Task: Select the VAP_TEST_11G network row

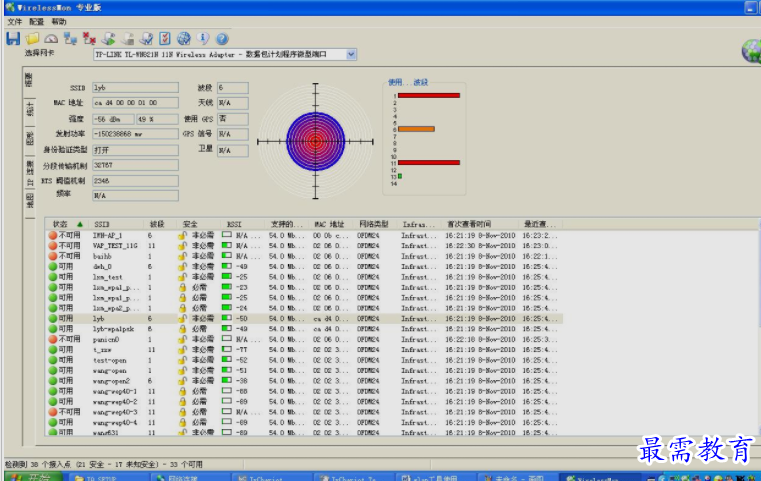Action: pos(305,246)
